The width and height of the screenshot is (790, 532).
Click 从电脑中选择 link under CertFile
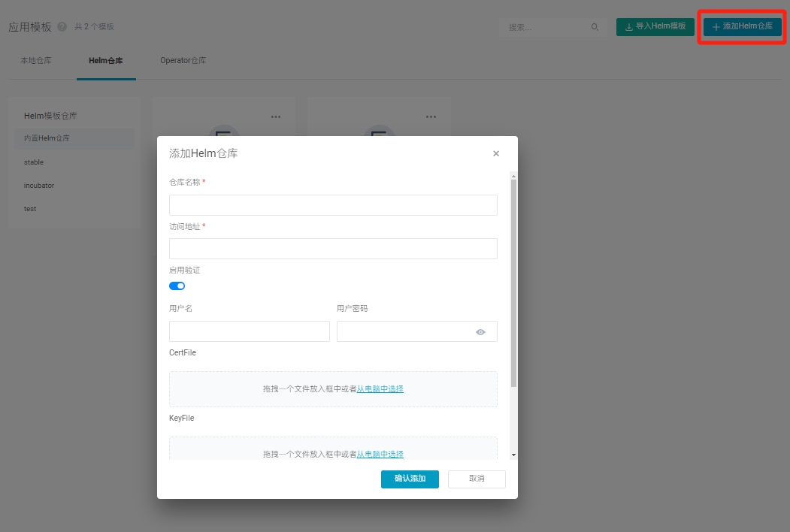click(x=380, y=389)
